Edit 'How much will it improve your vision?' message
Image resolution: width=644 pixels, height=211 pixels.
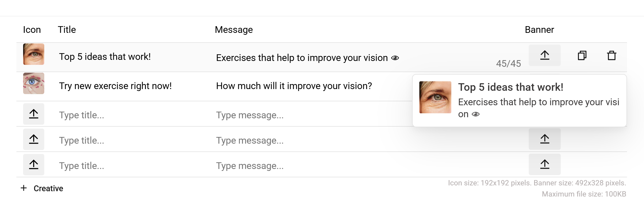294,86
